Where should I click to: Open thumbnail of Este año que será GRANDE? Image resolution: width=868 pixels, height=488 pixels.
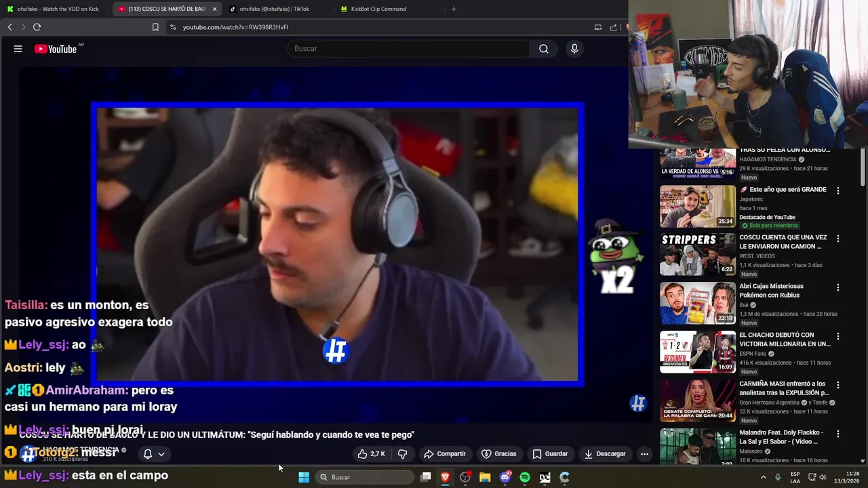coord(698,206)
